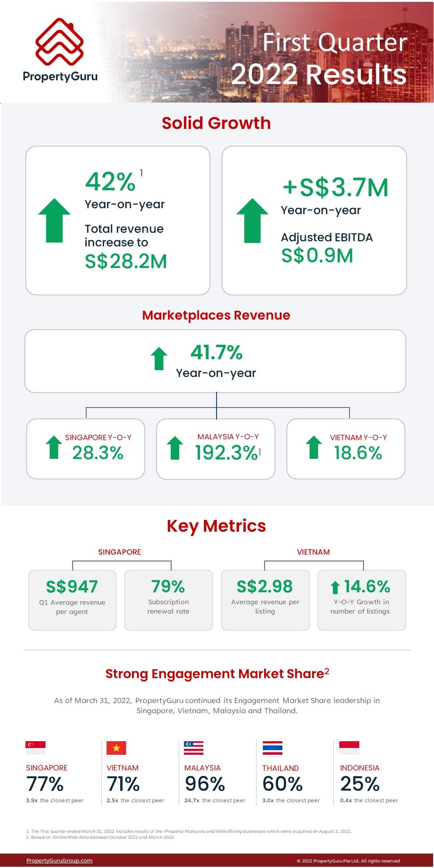Click the PropertyGuru wordmark text
The width and height of the screenshot is (434, 868).
(x=60, y=77)
